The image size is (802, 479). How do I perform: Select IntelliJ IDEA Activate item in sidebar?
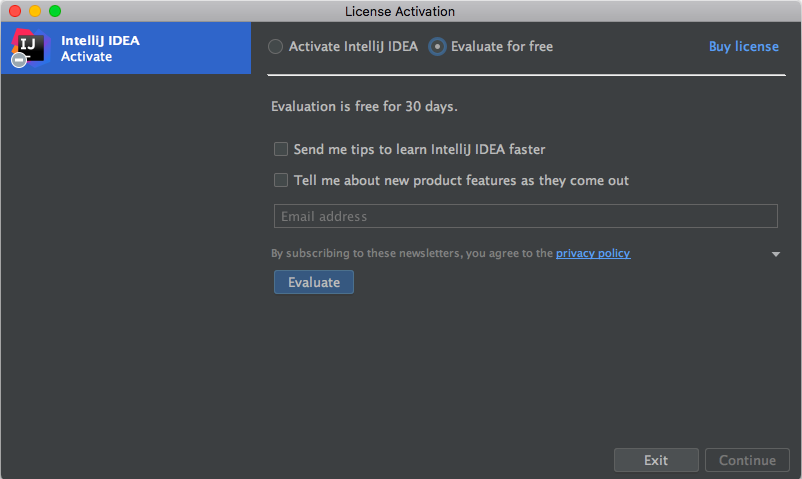(125, 49)
